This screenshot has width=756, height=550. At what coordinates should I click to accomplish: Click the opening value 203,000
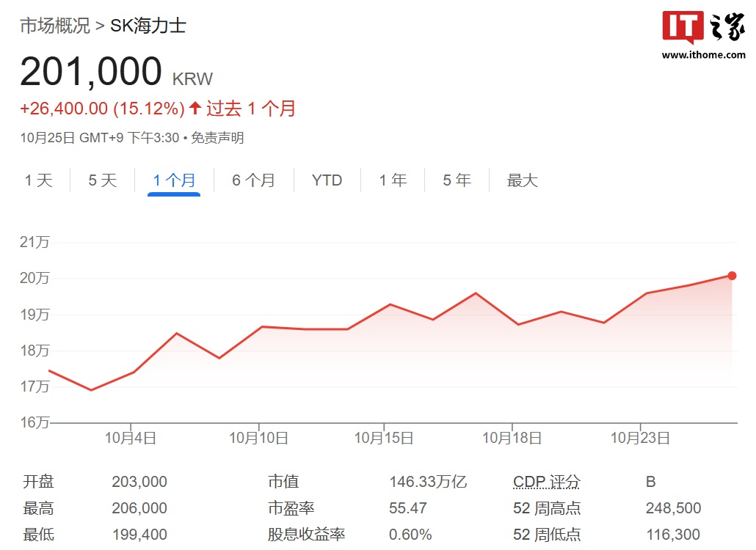coord(139,482)
